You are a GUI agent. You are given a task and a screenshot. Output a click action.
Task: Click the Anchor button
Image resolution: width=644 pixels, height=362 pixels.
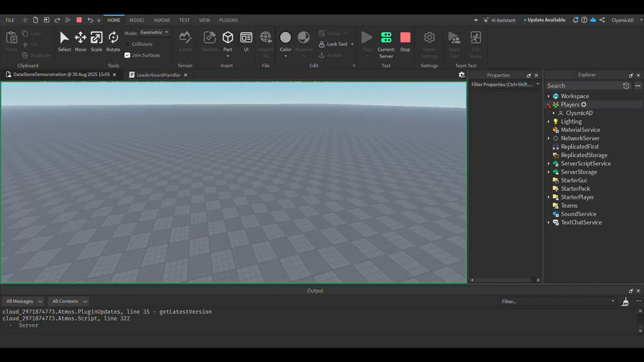coord(331,55)
